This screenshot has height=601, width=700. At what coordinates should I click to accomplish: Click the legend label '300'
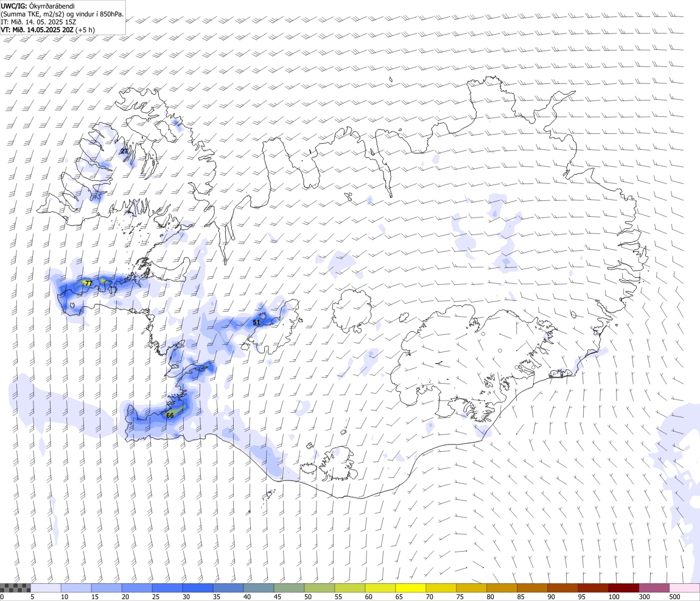pyautogui.click(x=644, y=597)
